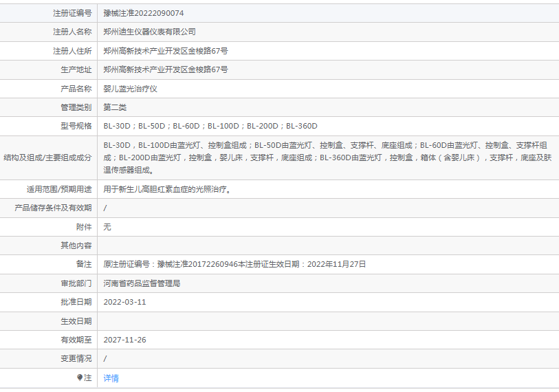The image size is (559, 392).
Task: Click the 结构及组成/主要组成成分 label
Action: [x=47, y=157]
